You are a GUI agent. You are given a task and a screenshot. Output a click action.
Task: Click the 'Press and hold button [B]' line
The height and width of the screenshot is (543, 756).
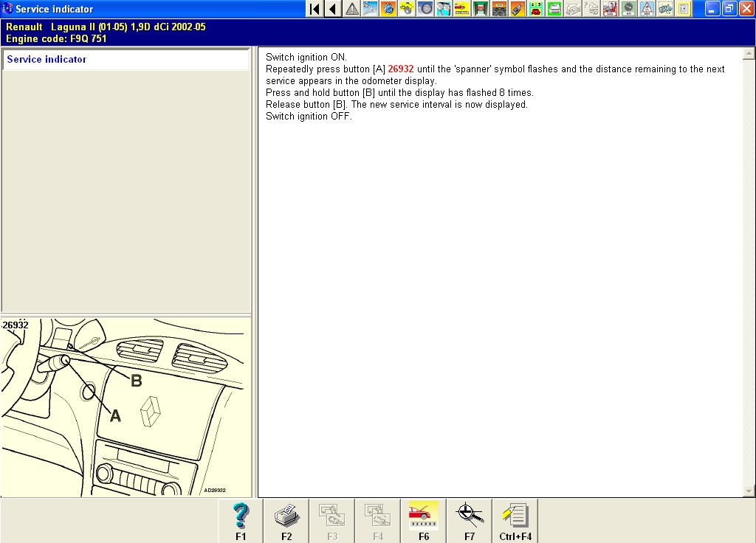click(x=399, y=92)
